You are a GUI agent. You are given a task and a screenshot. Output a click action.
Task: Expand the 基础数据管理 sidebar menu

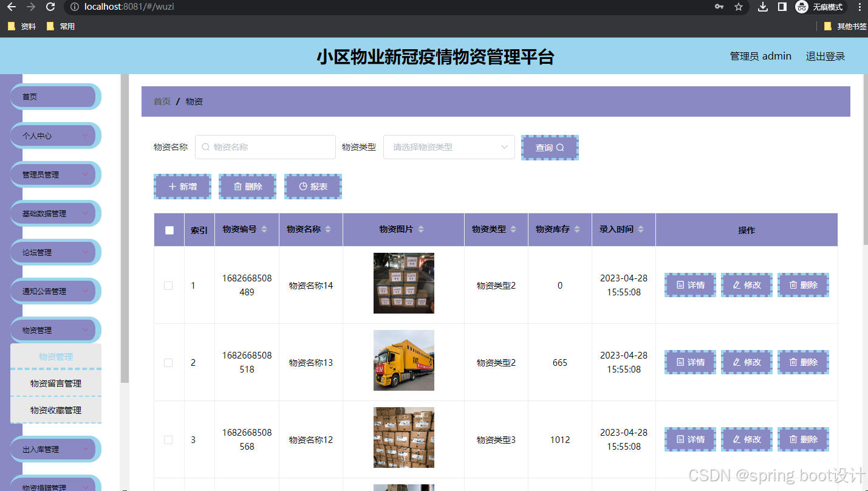pos(55,213)
